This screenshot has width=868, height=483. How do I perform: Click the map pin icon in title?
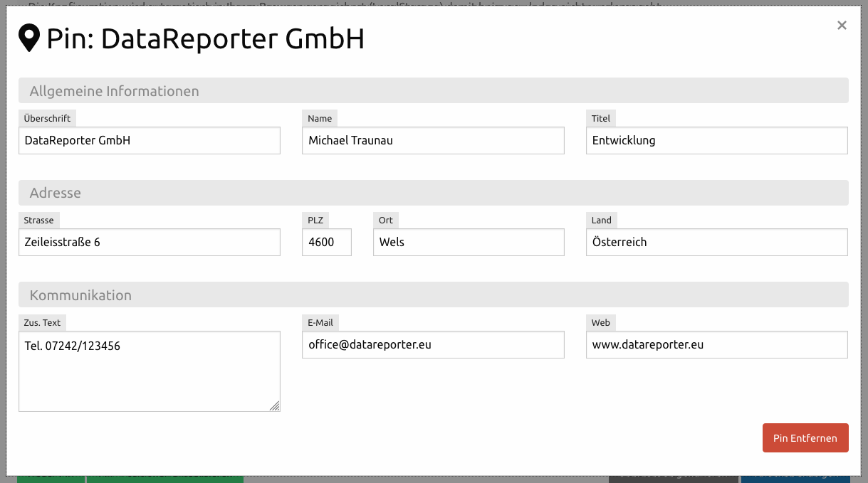click(29, 38)
